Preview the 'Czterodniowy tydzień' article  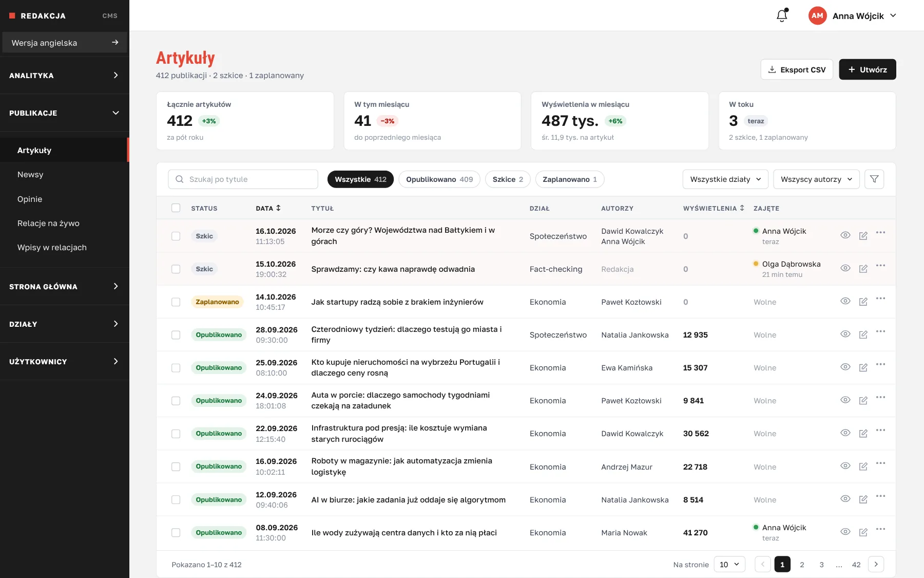(845, 334)
